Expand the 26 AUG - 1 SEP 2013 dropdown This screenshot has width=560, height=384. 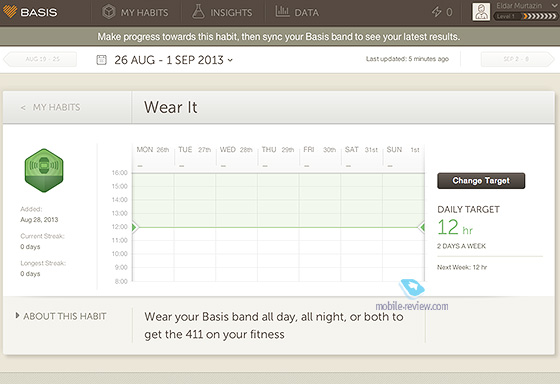[x=174, y=60]
